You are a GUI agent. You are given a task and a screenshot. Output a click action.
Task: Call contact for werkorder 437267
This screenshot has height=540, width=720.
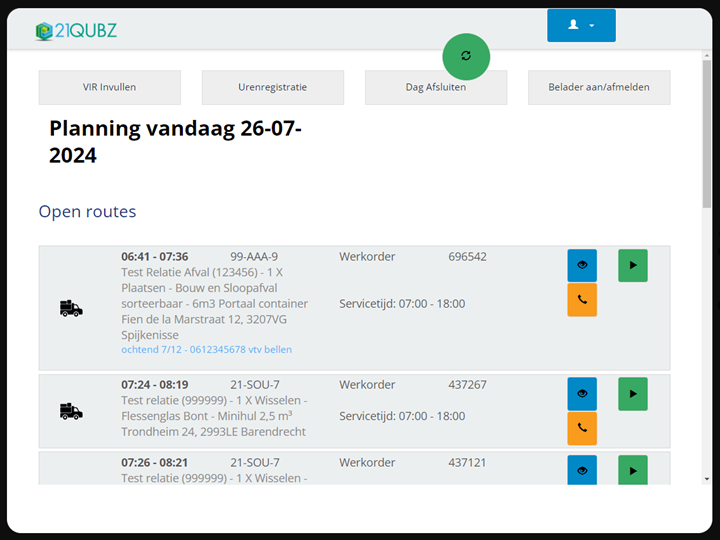(x=582, y=428)
